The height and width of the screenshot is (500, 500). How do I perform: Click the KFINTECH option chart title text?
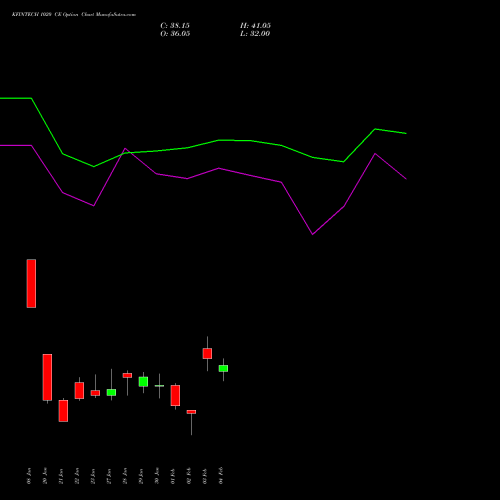point(74,15)
